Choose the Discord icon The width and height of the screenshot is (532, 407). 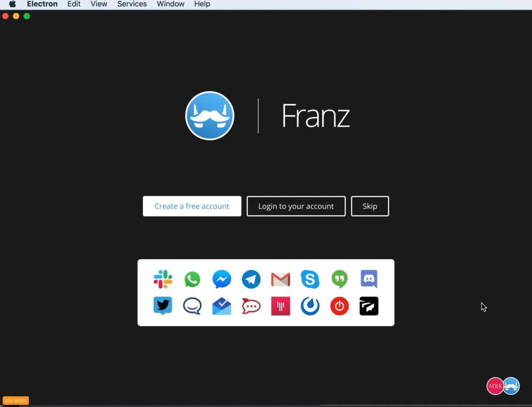pyautogui.click(x=369, y=279)
